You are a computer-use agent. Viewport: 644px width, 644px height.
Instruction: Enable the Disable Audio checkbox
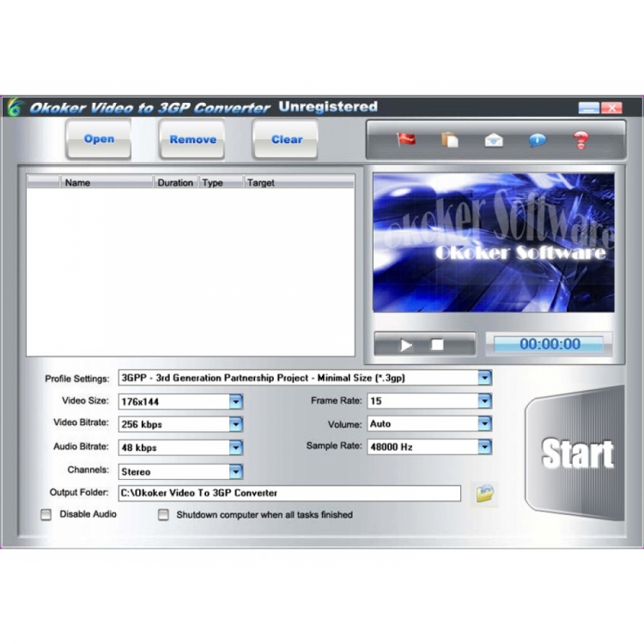pos(46,514)
